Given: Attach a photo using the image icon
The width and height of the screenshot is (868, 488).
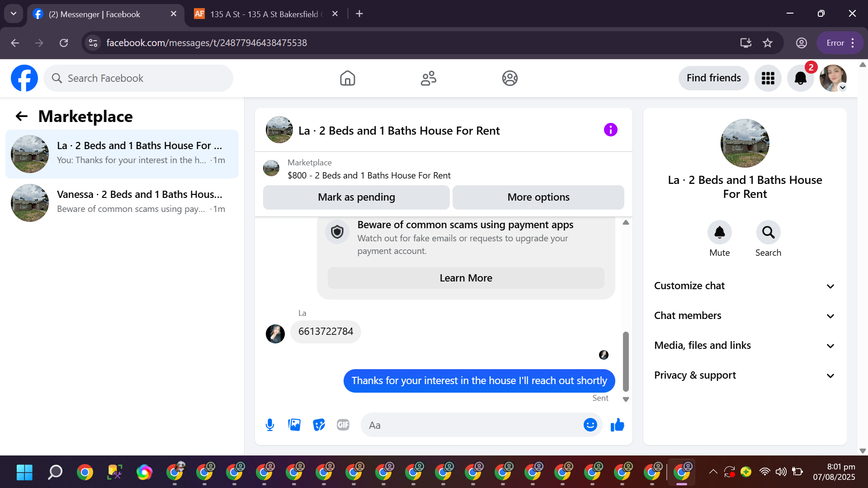Looking at the screenshot, I should click(294, 425).
